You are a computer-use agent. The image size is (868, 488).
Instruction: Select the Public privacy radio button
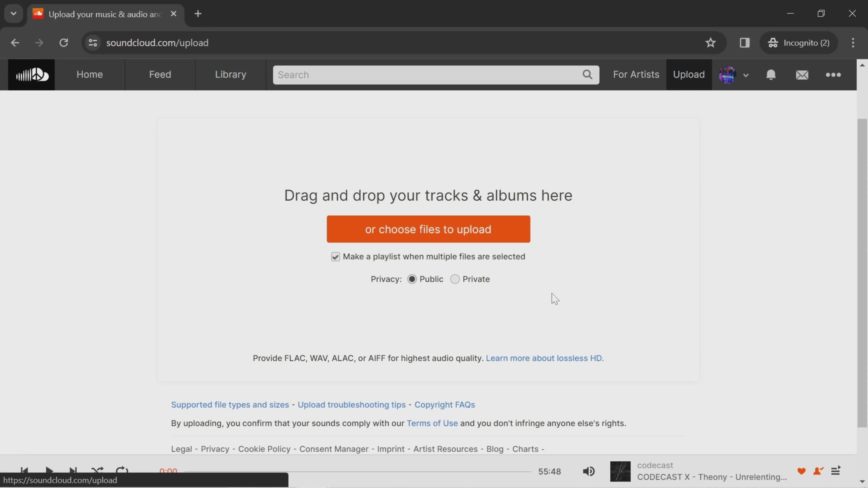coord(412,279)
